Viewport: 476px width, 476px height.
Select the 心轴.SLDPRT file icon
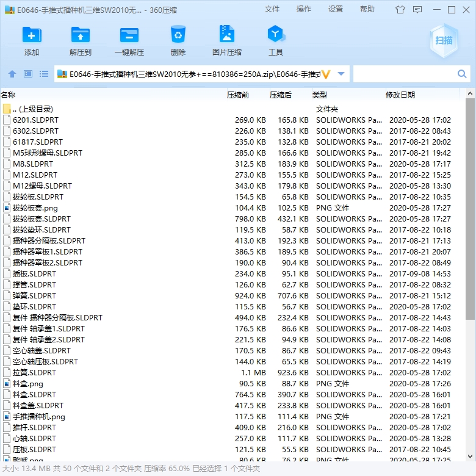tap(7, 438)
